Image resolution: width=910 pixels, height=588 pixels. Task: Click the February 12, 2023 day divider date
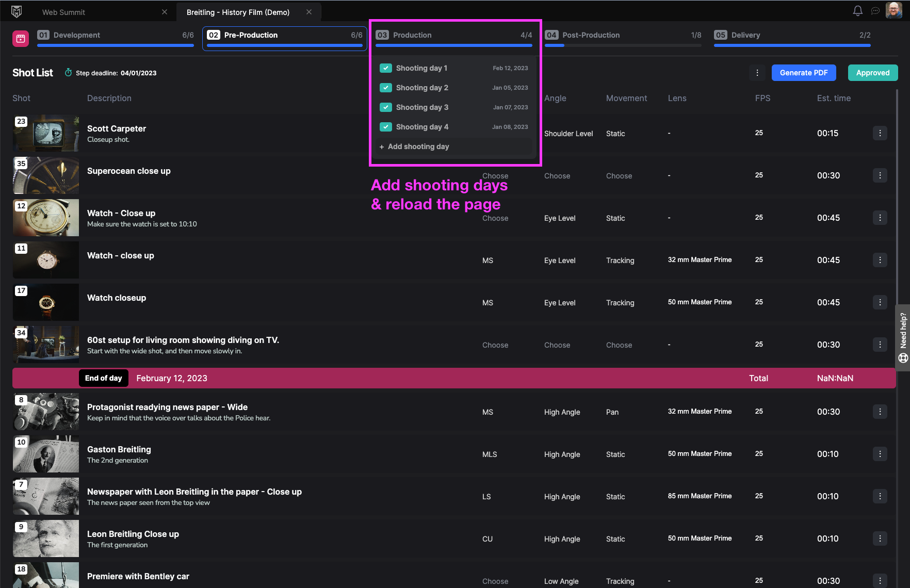click(x=172, y=378)
